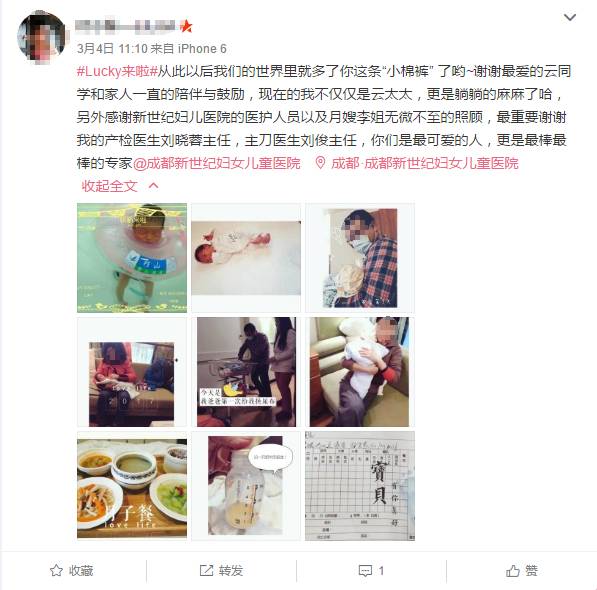The width and height of the screenshot is (597, 590).
Task: Click the location pin icon before 成都
Action: pos(320,163)
